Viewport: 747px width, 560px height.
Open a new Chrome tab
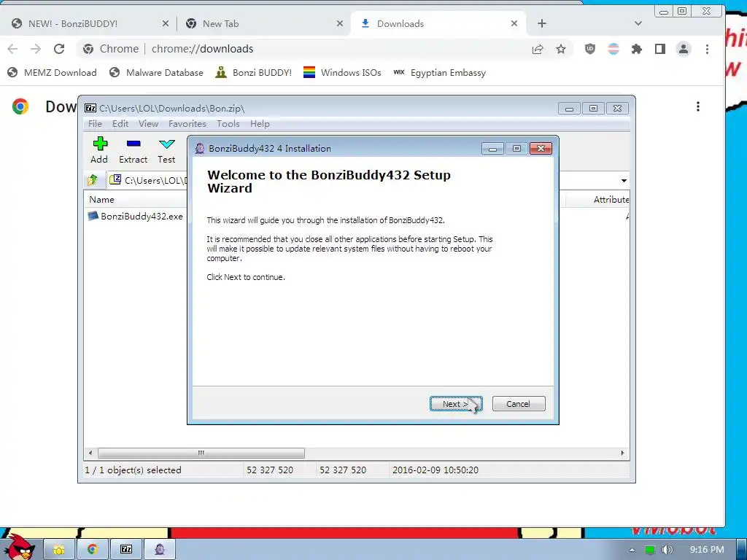coord(542,23)
